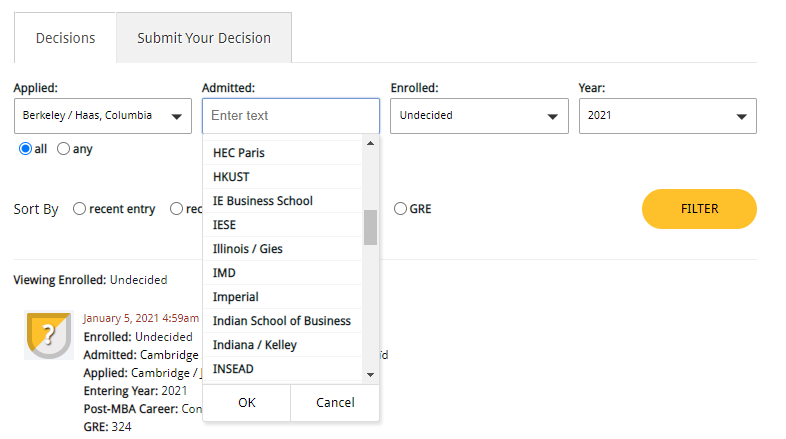Dismiss the list with Cancel button
786x439 pixels.
point(335,402)
